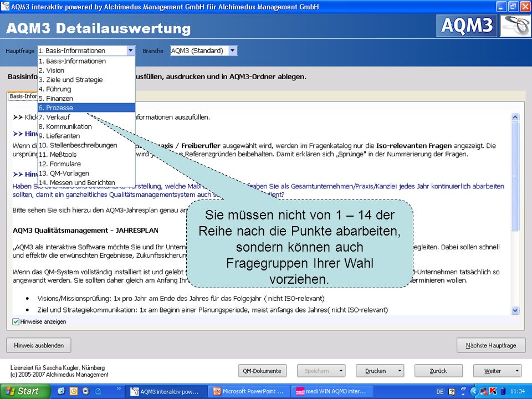Click the Weiter button label
This screenshot has height=399, width=532.
coord(493,371)
